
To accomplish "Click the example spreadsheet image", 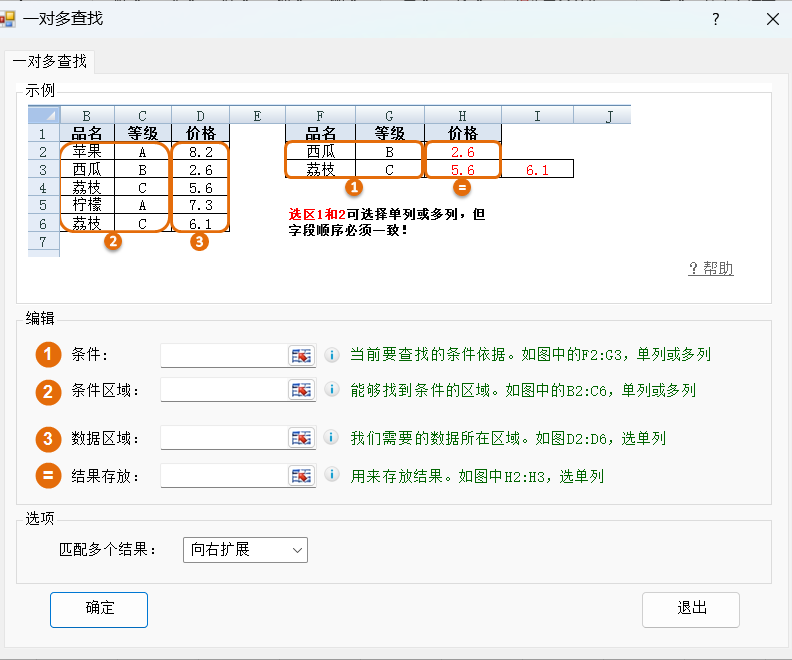I will coord(329,181).
